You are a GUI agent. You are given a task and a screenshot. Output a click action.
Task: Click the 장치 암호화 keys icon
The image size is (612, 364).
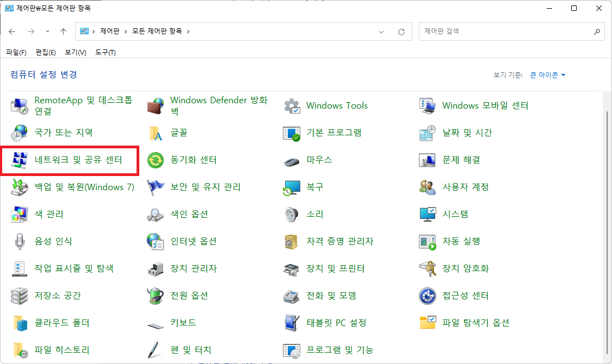[428, 268]
